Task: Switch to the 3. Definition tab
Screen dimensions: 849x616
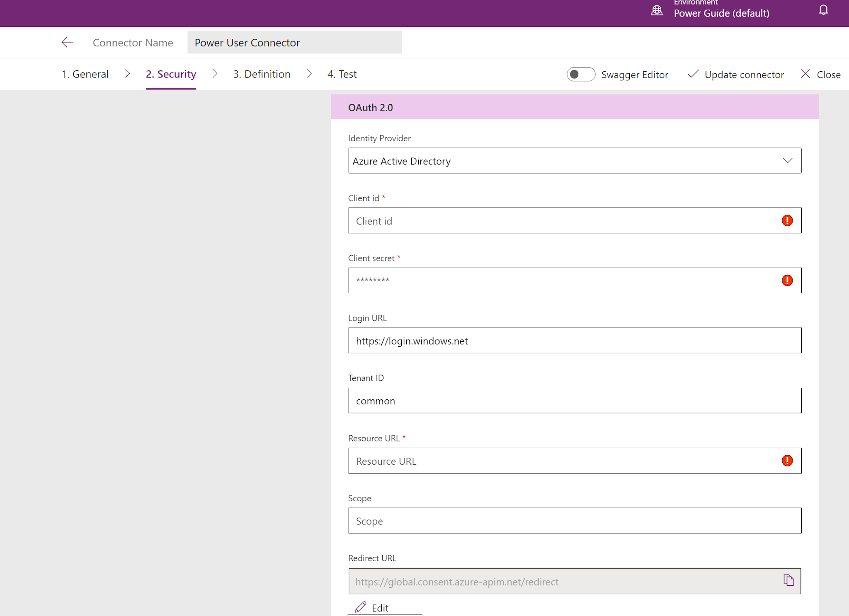Action: (262, 74)
